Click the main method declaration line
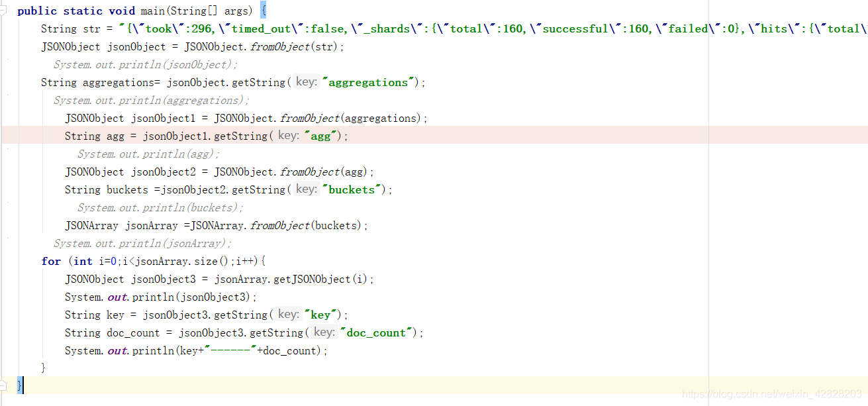868x406 pixels. pos(142,11)
